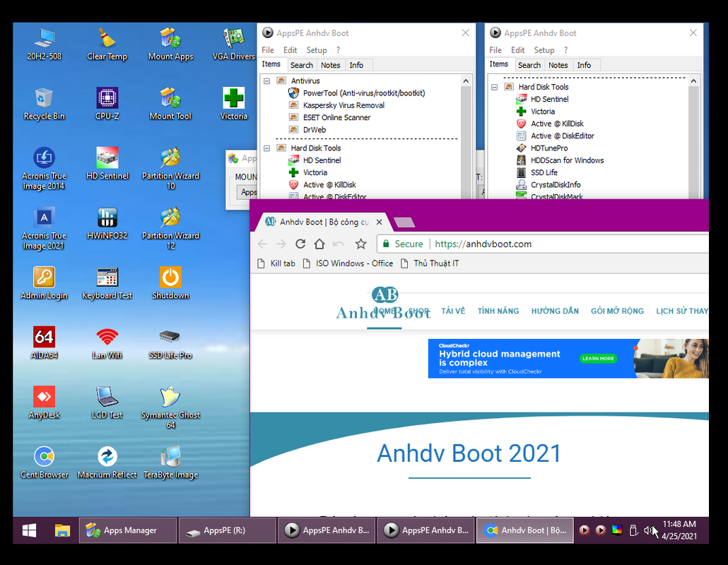Select DrWeb in the Antivirus list
Viewport: 728px width, 565px height.
pos(315,130)
